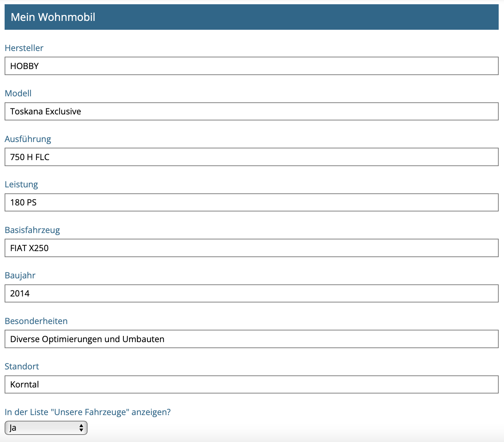Viewport: 504px width, 442px height.
Task: Click the Leistung label text
Action: (x=21, y=184)
